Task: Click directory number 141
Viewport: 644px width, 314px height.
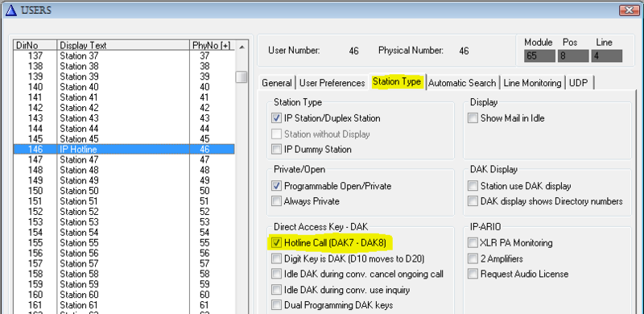Action: 35,97
